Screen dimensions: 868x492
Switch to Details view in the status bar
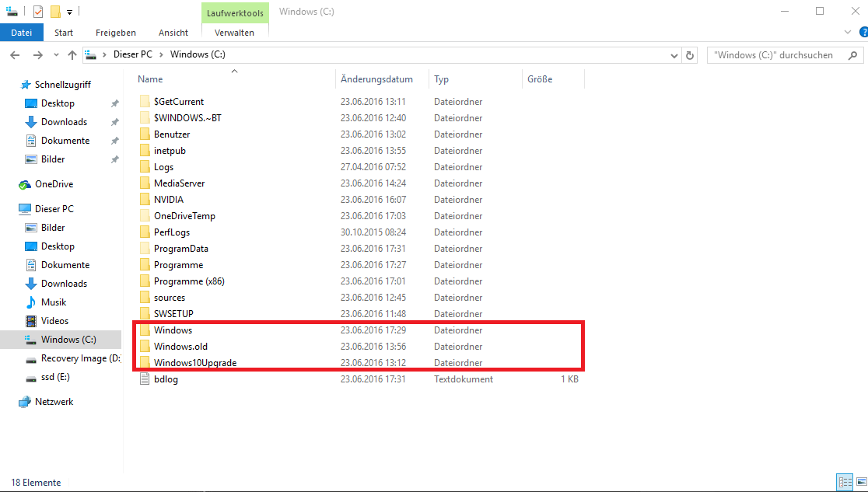(x=845, y=482)
